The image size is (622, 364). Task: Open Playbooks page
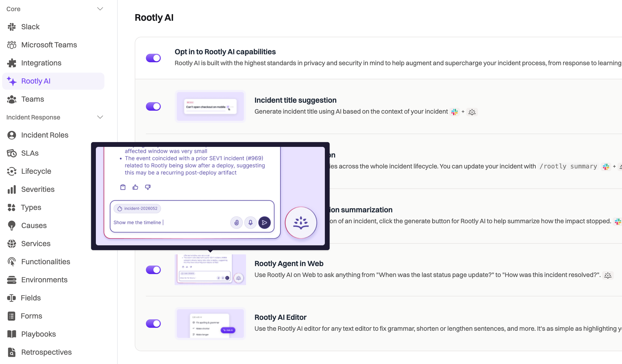[x=53, y=334]
